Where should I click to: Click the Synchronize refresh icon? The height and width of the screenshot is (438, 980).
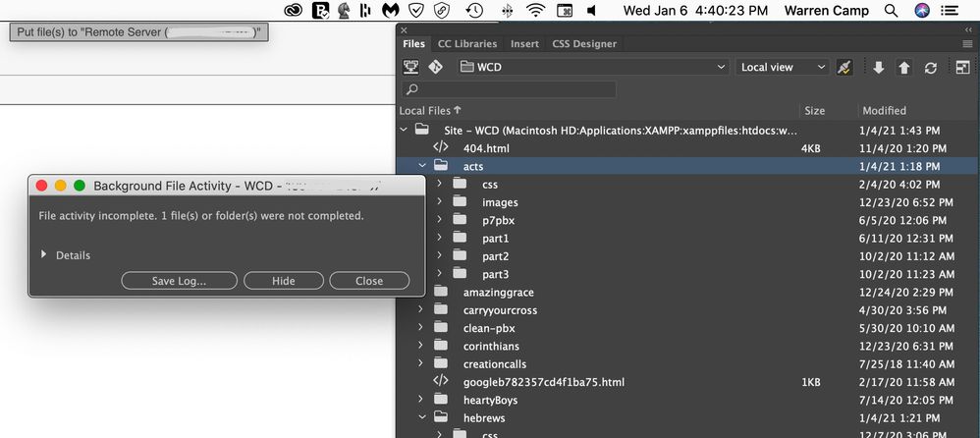tap(931, 68)
